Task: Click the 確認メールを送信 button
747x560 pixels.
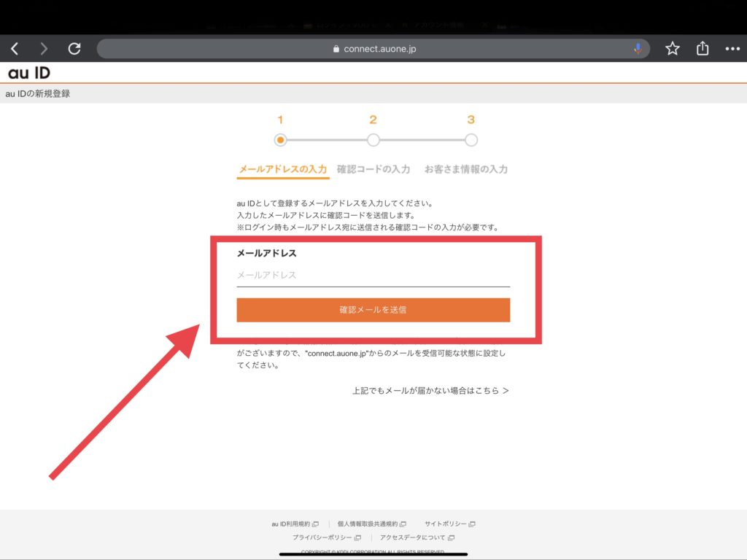Action: click(x=373, y=310)
